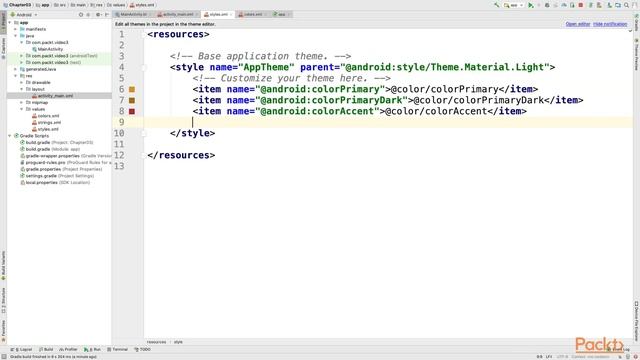The image size is (640, 360).
Task: Click colorPrimary gutter color swatch on line 6
Action: point(132,89)
